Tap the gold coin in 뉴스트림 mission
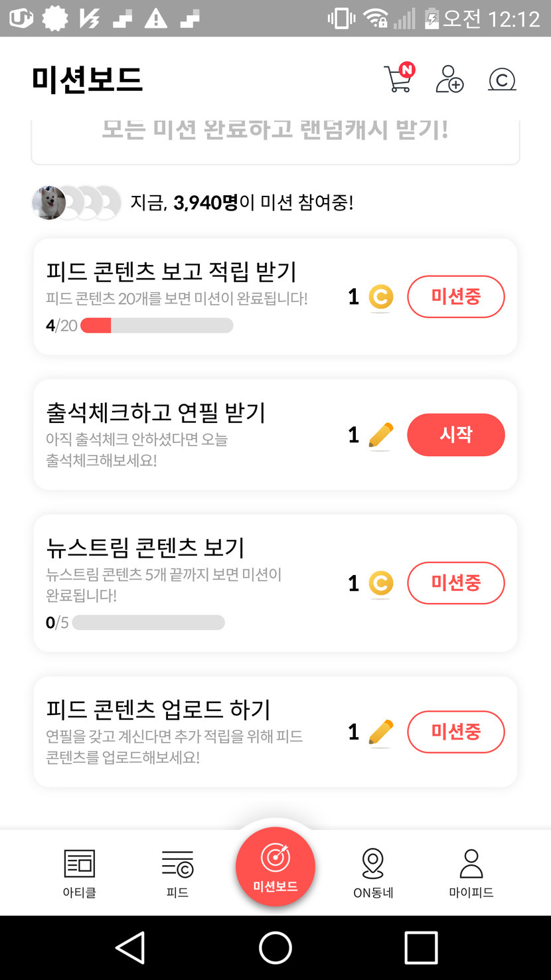 click(x=380, y=584)
